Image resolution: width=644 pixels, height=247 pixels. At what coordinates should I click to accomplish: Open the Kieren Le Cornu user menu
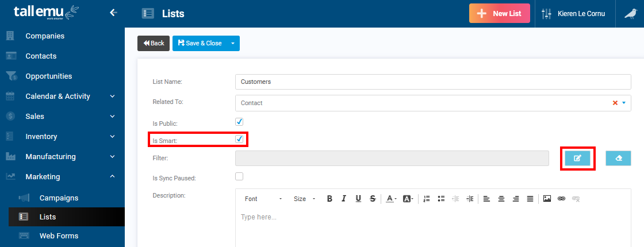pos(581,14)
